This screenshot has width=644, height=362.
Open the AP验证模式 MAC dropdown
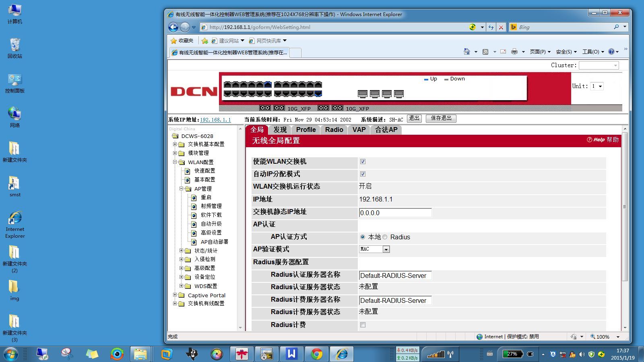click(x=374, y=249)
